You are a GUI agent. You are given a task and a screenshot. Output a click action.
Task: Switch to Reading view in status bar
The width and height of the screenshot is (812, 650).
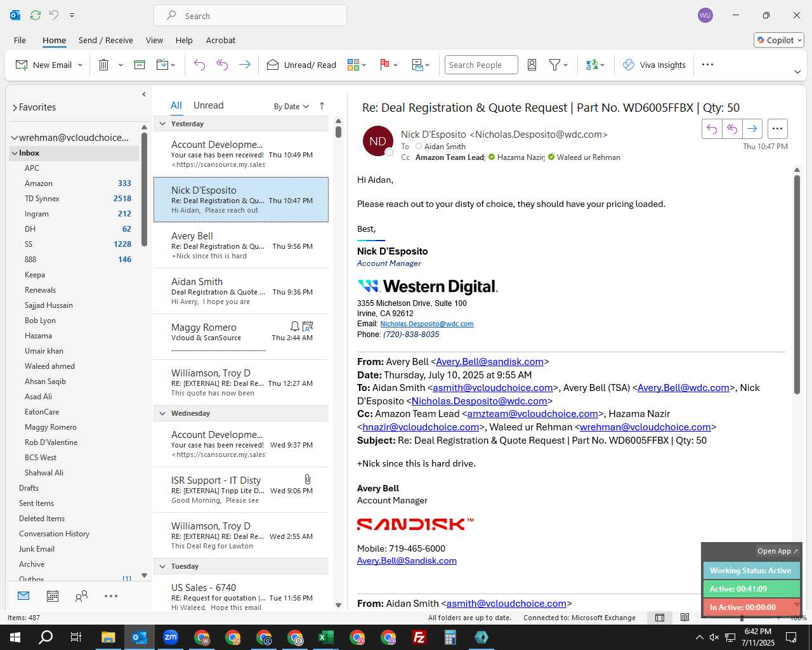[x=684, y=618]
